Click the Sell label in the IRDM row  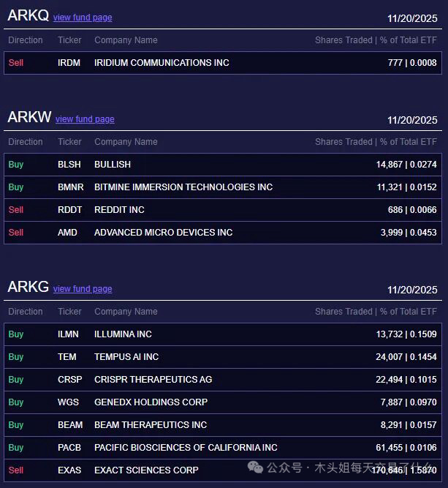click(16, 63)
